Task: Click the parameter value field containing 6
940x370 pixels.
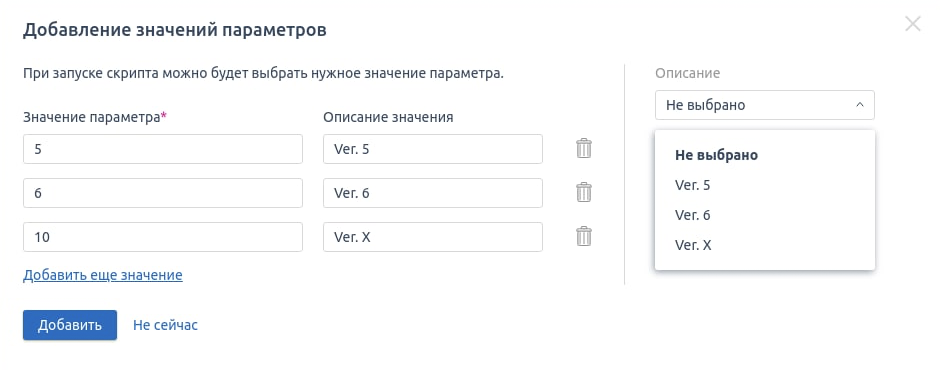Action: (x=163, y=193)
